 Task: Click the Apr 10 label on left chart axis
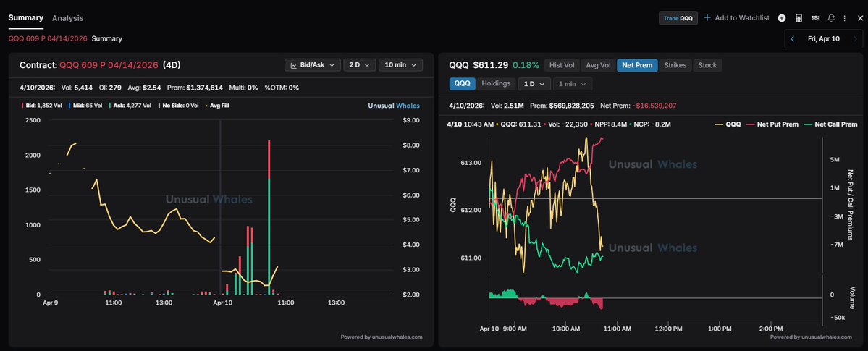(224, 303)
